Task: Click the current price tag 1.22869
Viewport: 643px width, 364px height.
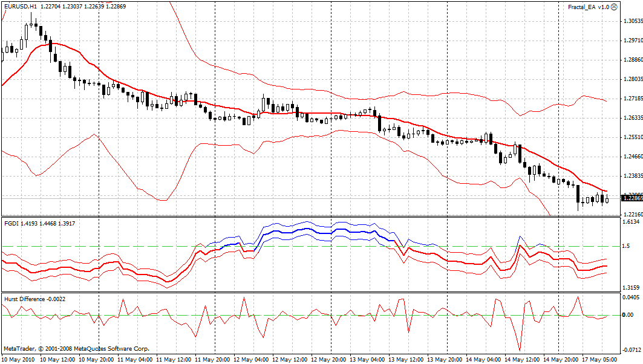Action: point(632,198)
